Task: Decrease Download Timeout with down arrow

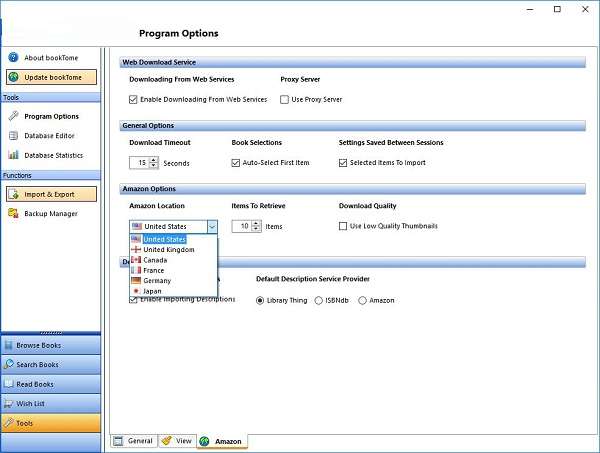Action: pos(153,166)
